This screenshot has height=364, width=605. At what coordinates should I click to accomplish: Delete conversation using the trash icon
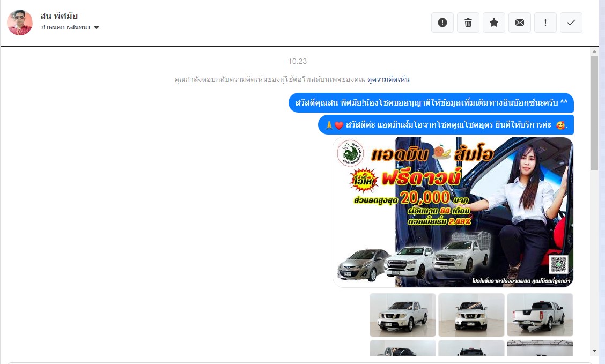click(468, 23)
